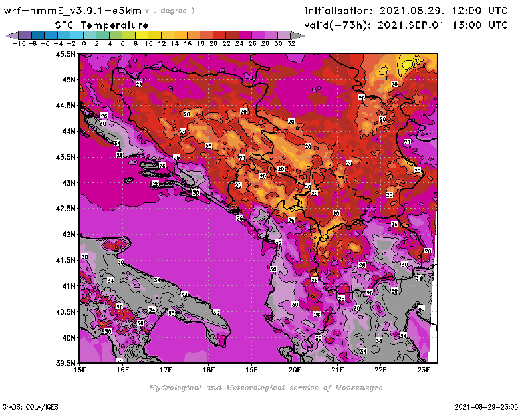Click the legend scale label '12'
This screenshot has height=411, width=532.
162,43
